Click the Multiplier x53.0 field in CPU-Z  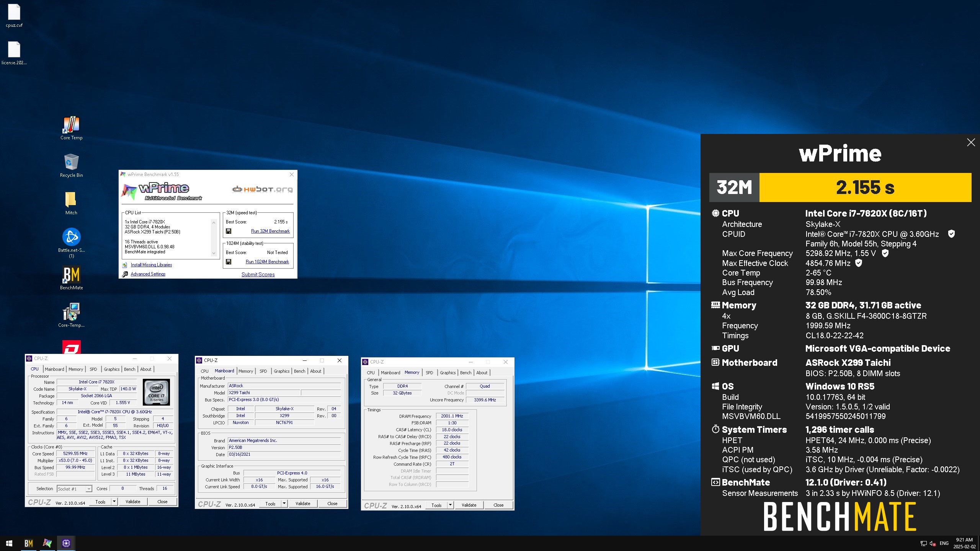pos(75,460)
